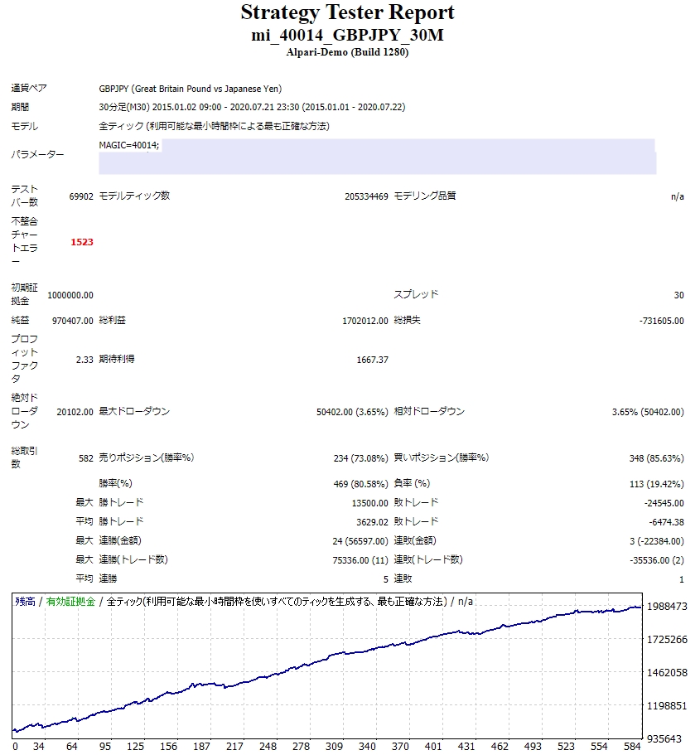Select the profit trades value 469 (80.58%)
Viewport: 700px width, 755px height.
click(360, 484)
